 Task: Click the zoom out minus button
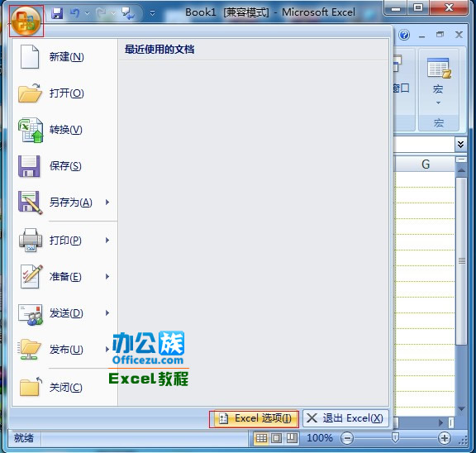(x=347, y=438)
